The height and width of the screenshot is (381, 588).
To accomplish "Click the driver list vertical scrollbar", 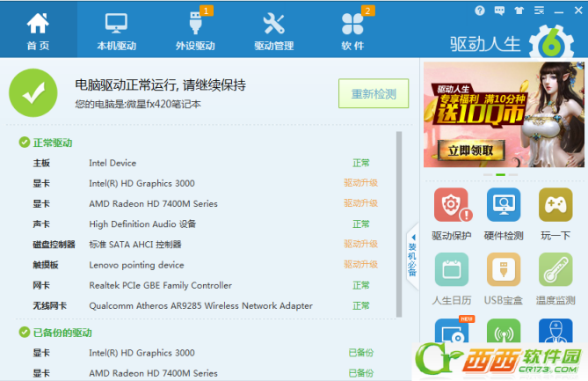I will tap(399, 224).
